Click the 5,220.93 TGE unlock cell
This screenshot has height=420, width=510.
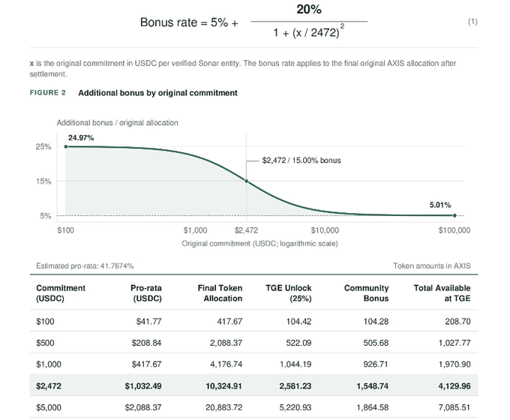point(295,408)
